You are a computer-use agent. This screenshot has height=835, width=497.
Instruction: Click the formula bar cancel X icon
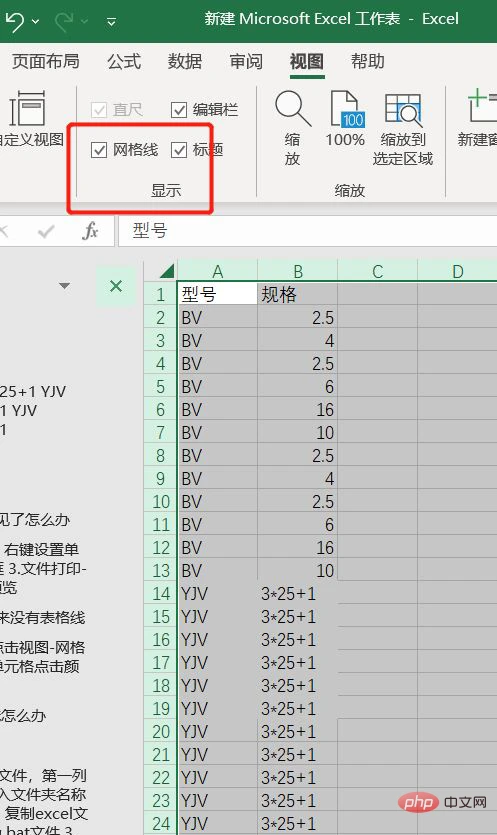pyautogui.click(x=4, y=231)
